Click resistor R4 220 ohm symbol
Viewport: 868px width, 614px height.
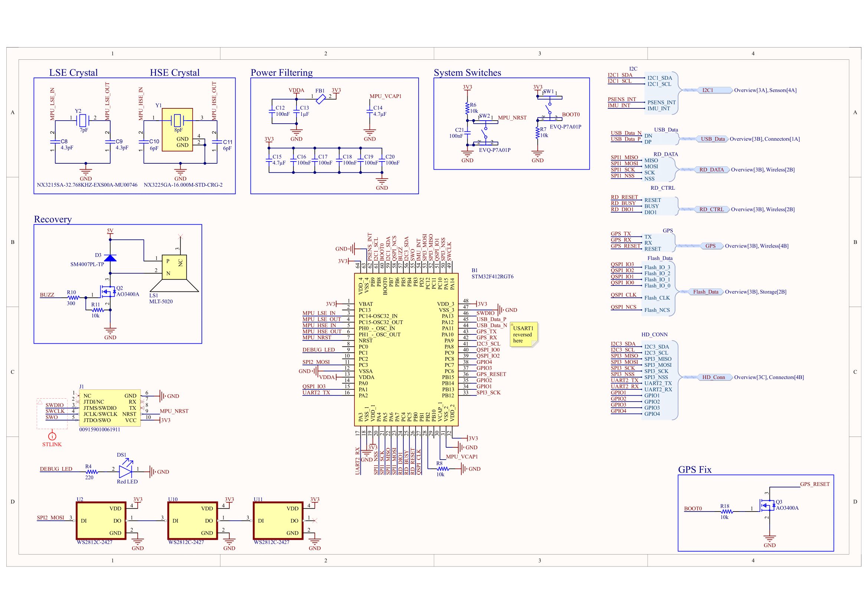point(92,472)
